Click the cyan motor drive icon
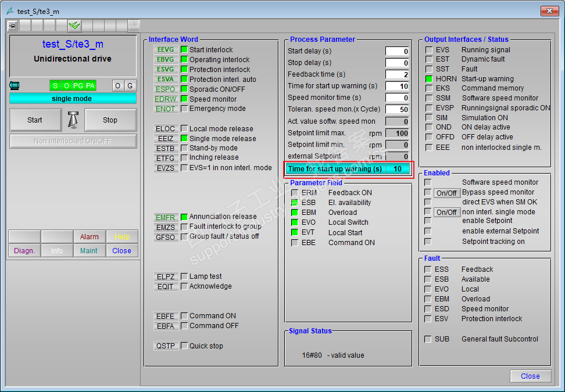The width and height of the screenshot is (565, 392). (x=15, y=86)
